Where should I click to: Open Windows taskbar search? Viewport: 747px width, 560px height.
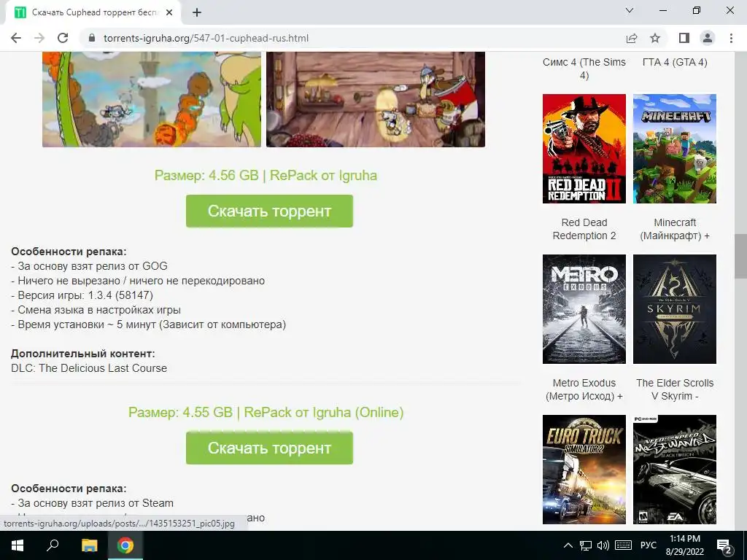[x=53, y=545]
